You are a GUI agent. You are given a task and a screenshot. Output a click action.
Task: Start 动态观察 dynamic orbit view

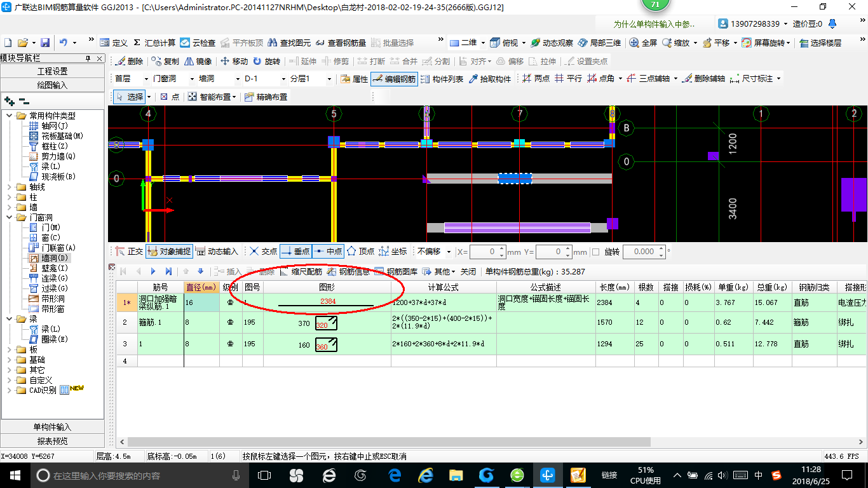(552, 43)
